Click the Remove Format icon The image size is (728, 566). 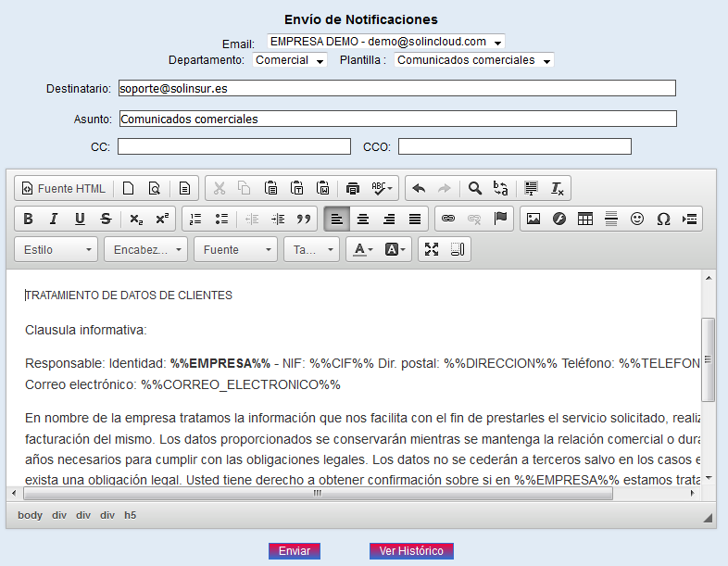557,188
